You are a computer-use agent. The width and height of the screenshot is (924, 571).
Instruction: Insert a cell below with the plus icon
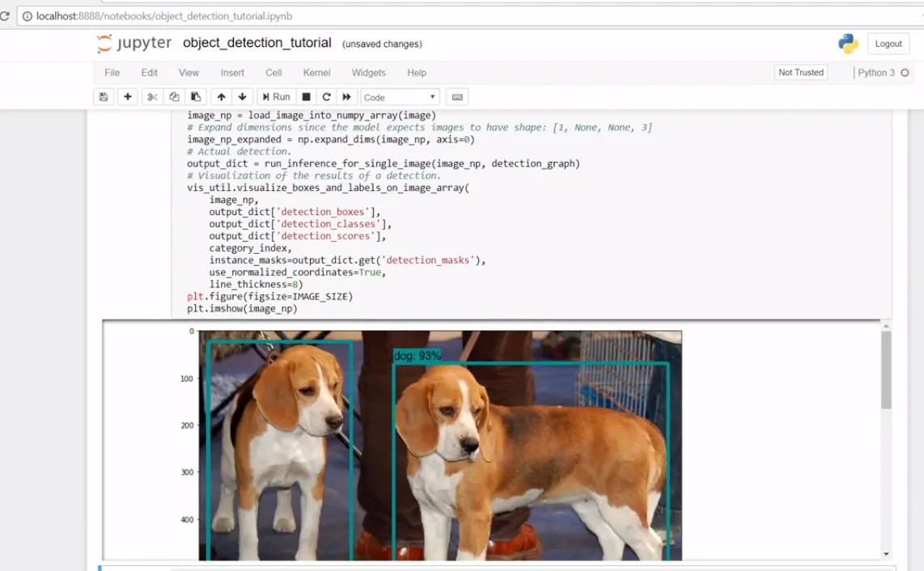point(127,96)
